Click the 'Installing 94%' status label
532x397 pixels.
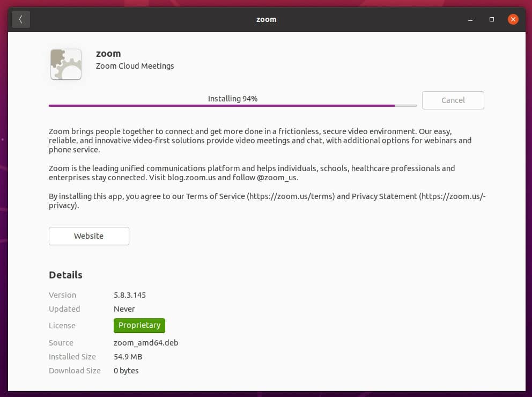click(233, 99)
